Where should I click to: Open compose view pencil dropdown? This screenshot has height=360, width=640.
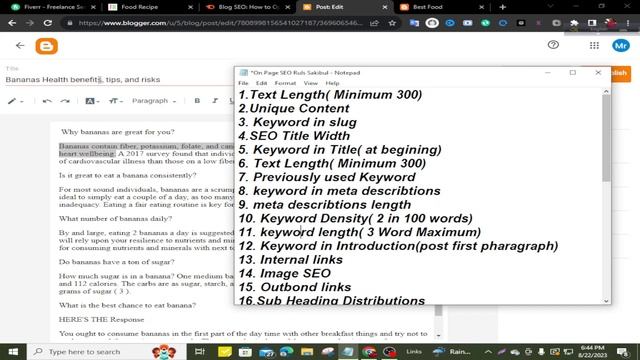pos(16,101)
